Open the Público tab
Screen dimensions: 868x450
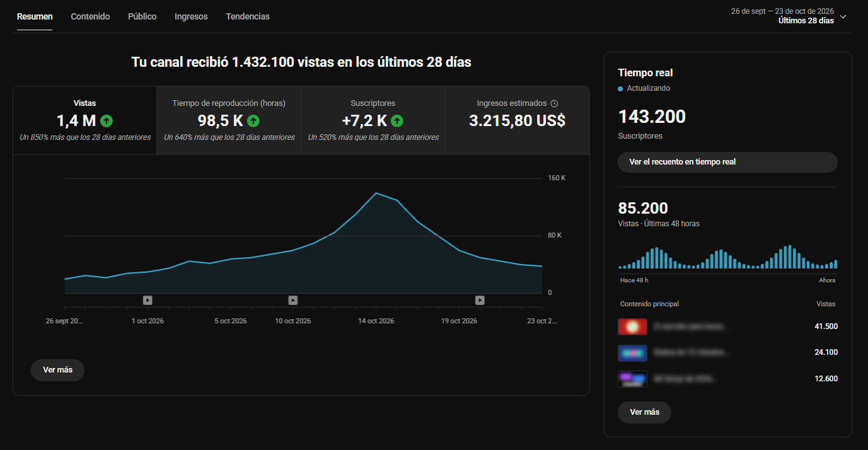pyautogui.click(x=142, y=16)
